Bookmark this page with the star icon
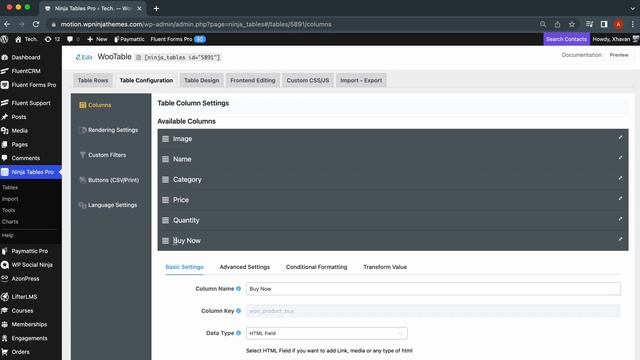Screen dimensions: 640x360 pos(572,24)
